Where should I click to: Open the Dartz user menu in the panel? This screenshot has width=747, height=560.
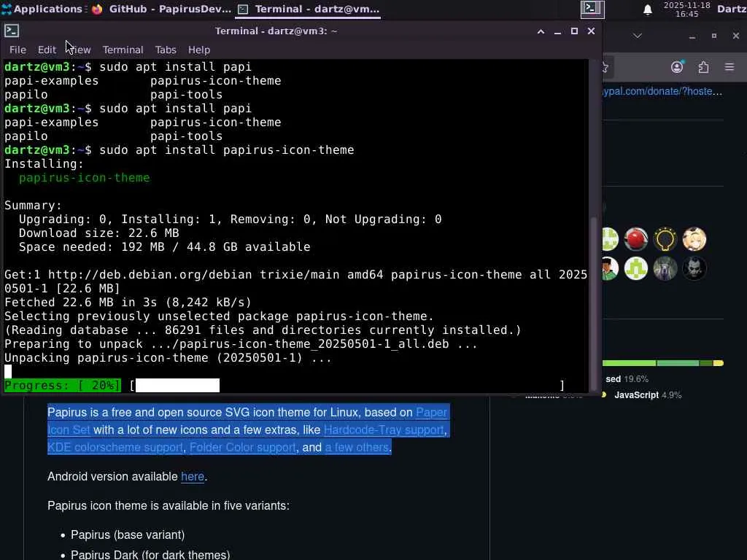tap(731, 9)
